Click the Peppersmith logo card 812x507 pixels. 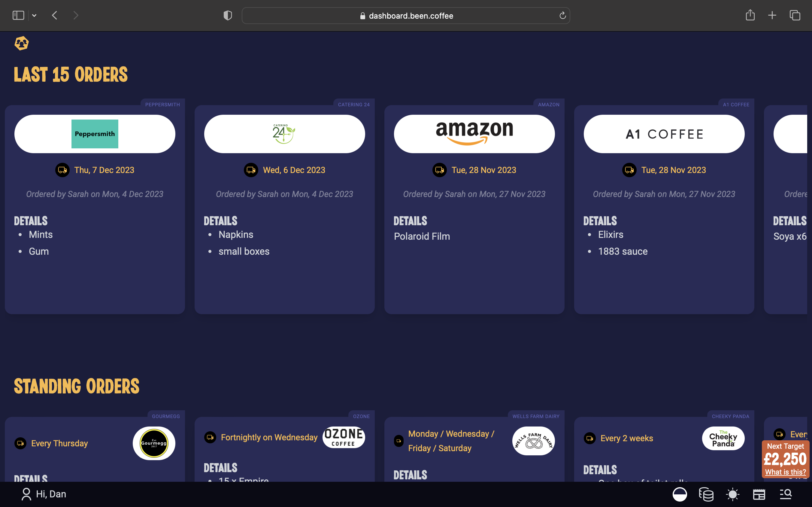click(x=95, y=134)
